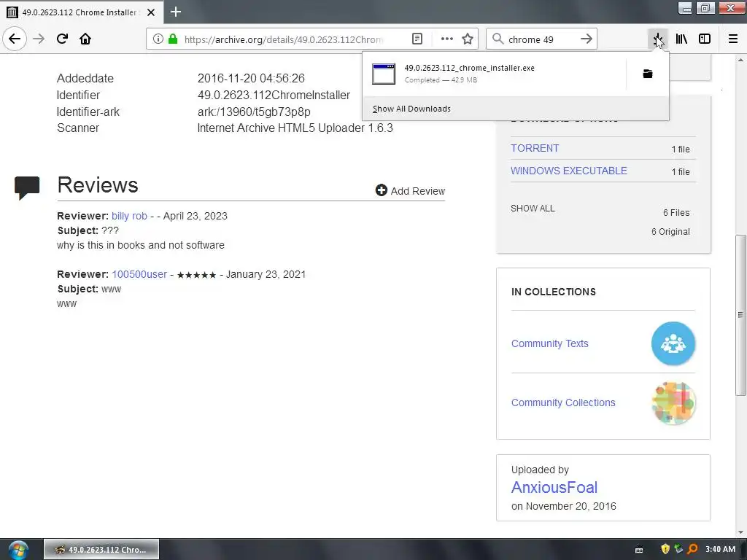Click the Identifier value '49.0.2623.112ChromeInstaller'

274,96
